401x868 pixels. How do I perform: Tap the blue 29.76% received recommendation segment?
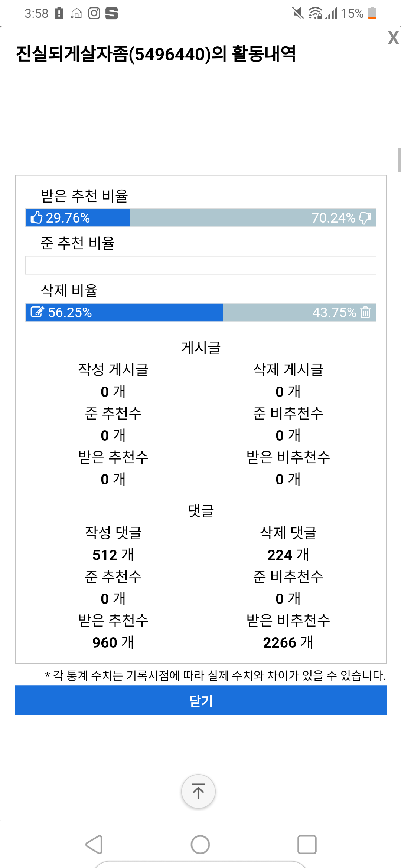(78, 218)
